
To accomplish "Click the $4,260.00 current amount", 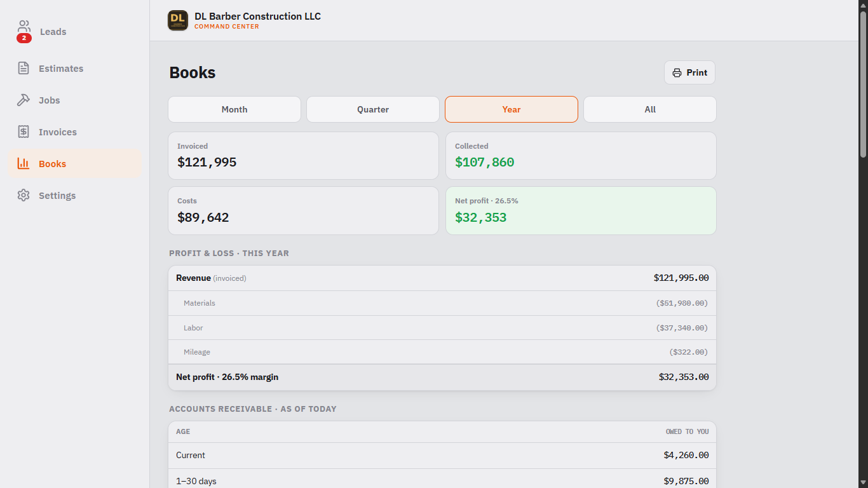I will (686, 456).
